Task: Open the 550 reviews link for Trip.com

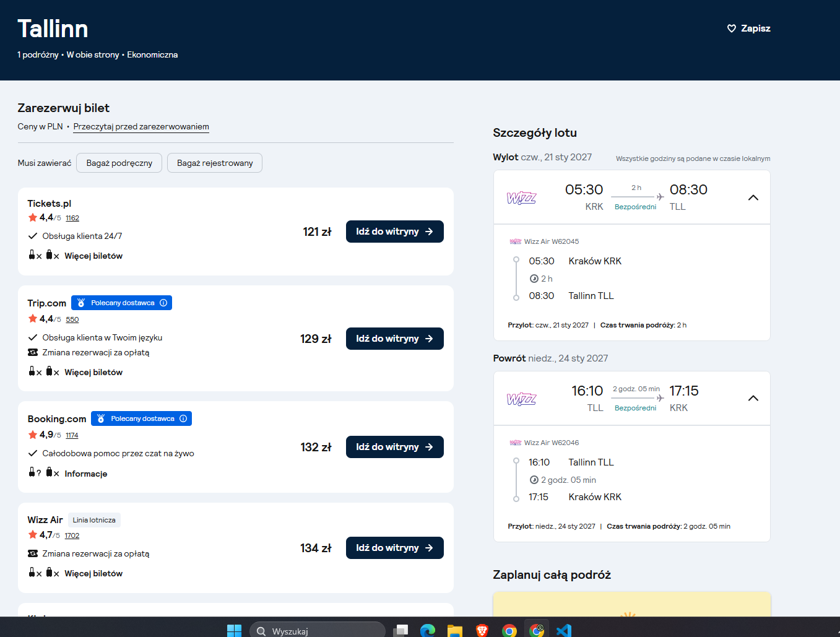Action: pyautogui.click(x=72, y=319)
